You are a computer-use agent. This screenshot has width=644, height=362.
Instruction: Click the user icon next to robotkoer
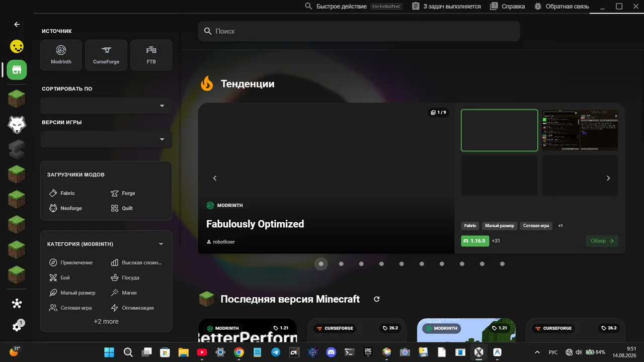(209, 242)
